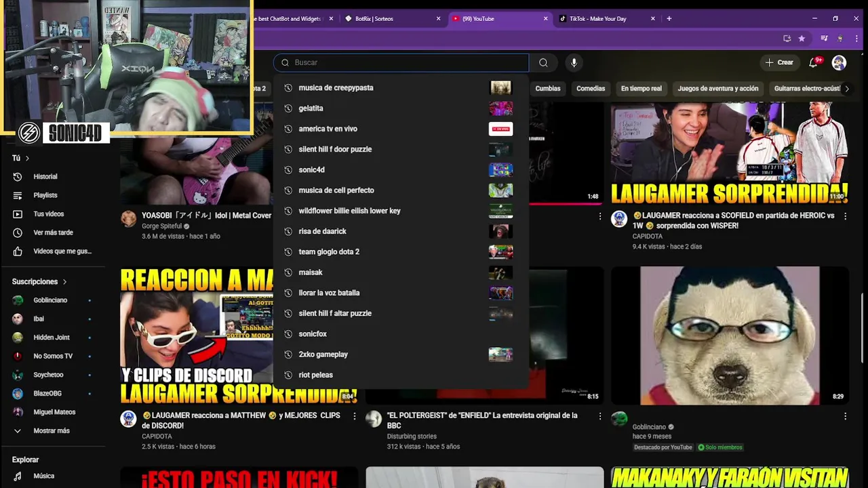This screenshot has height=488, width=868.
Task: Open the No Somos TV subscription
Action: point(53,356)
